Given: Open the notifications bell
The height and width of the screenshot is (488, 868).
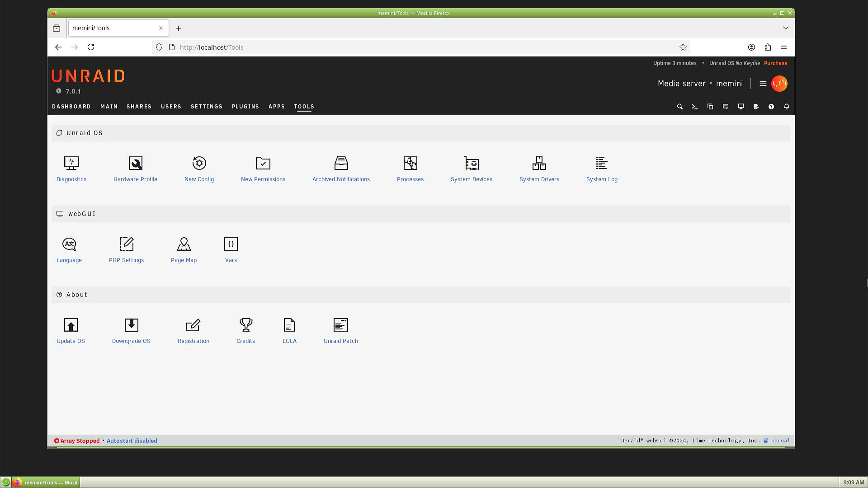Looking at the screenshot, I should pos(787,107).
